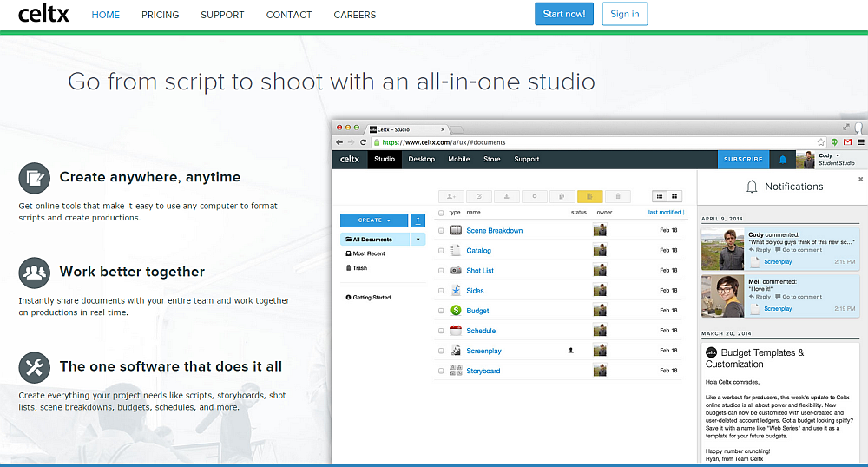This screenshot has width=868, height=467.
Task: Open CONTACT in the top navigation
Action: (x=289, y=15)
